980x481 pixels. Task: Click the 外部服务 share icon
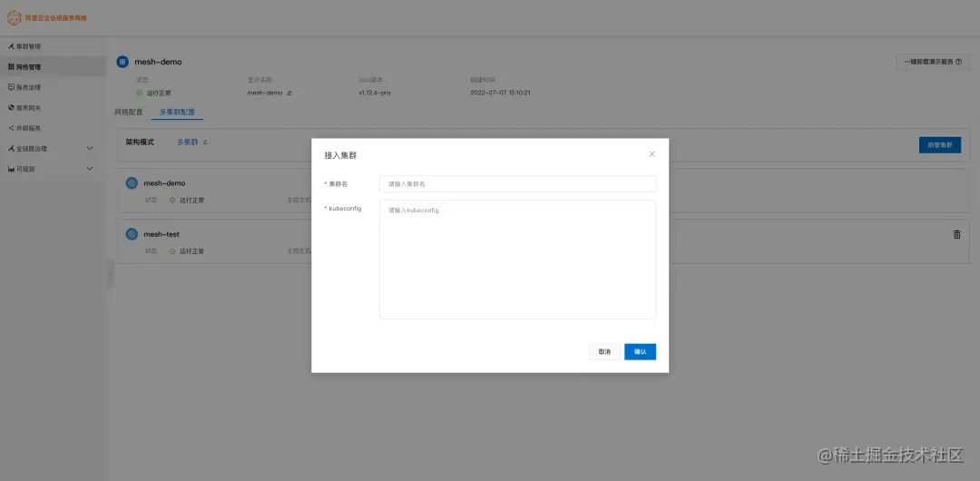pos(11,128)
